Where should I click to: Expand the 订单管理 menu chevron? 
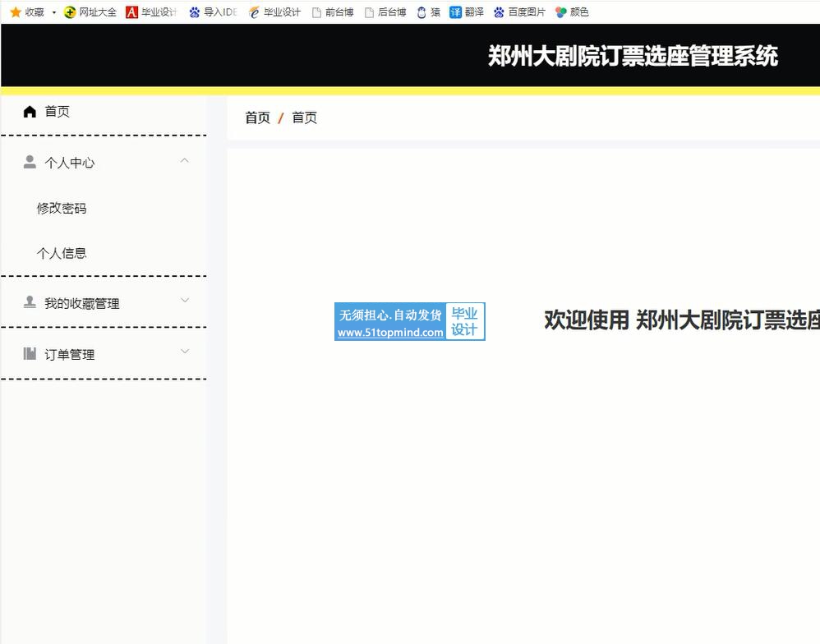point(185,352)
